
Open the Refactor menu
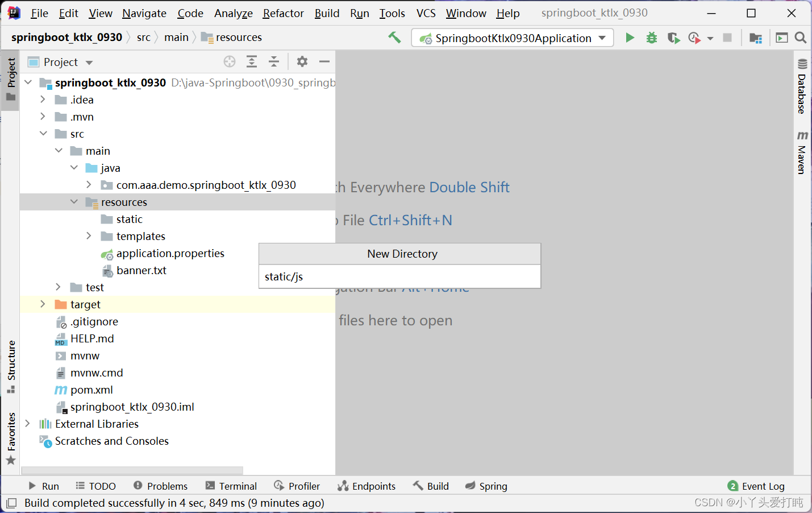(x=283, y=13)
